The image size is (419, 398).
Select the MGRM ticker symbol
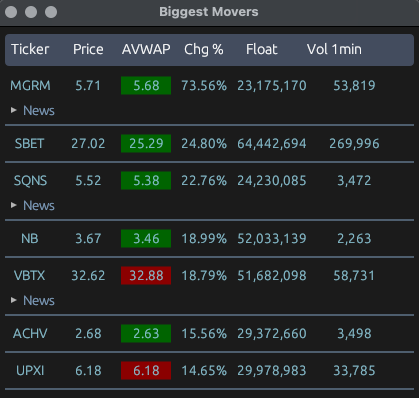click(x=30, y=86)
